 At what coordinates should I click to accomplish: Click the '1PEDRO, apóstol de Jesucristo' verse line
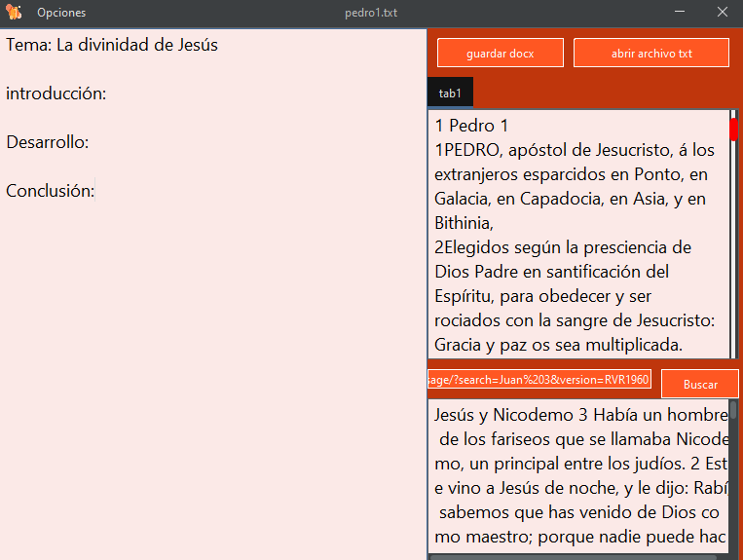click(575, 150)
